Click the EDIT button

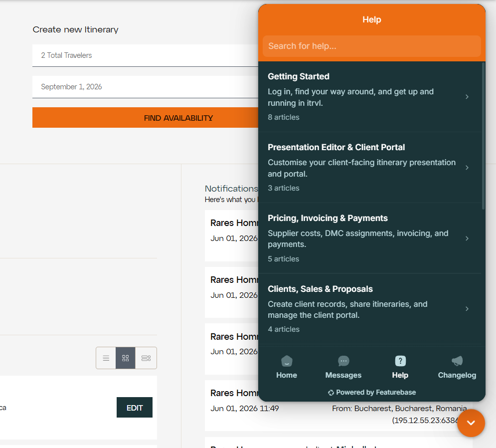click(135, 408)
